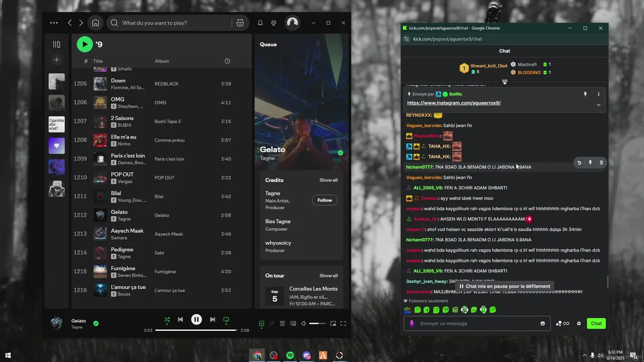Skip to the next track
644x362 pixels.
[x=212, y=319]
